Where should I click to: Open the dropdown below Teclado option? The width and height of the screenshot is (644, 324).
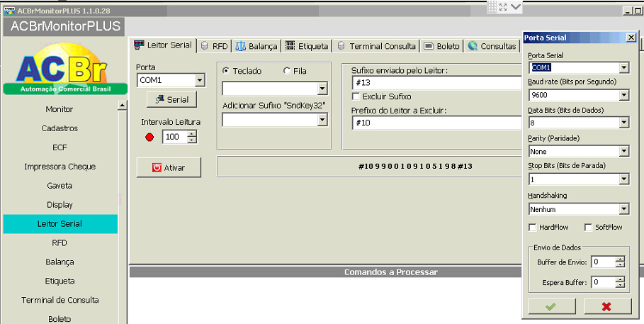click(322, 89)
